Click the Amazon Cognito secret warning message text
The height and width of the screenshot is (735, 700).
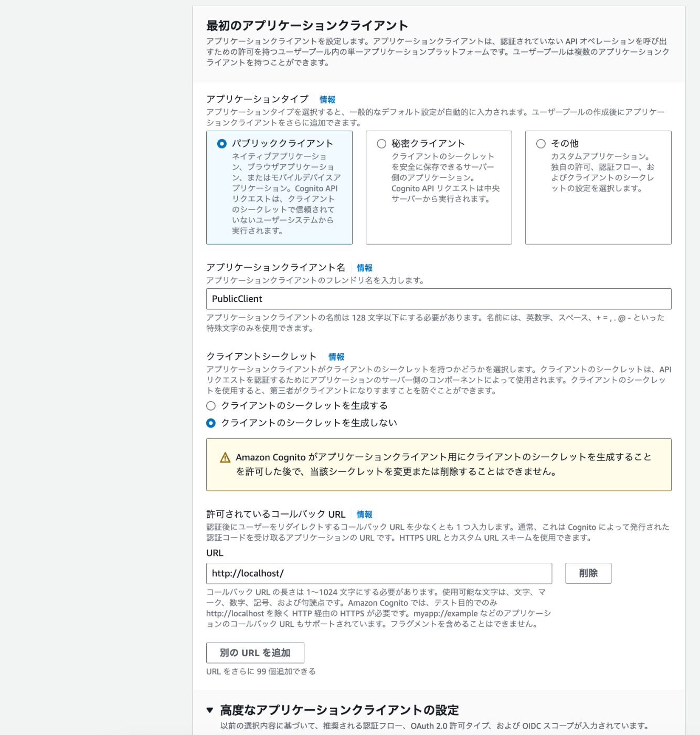pos(443,464)
